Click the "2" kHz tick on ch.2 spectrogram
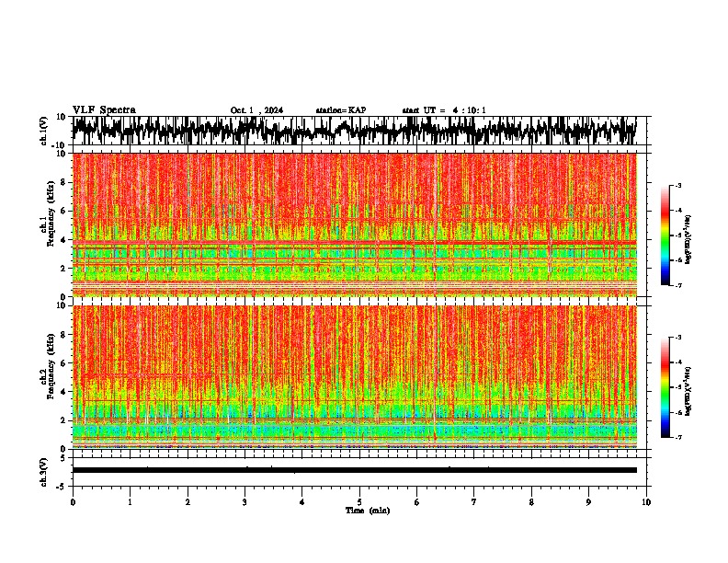 click(x=63, y=420)
